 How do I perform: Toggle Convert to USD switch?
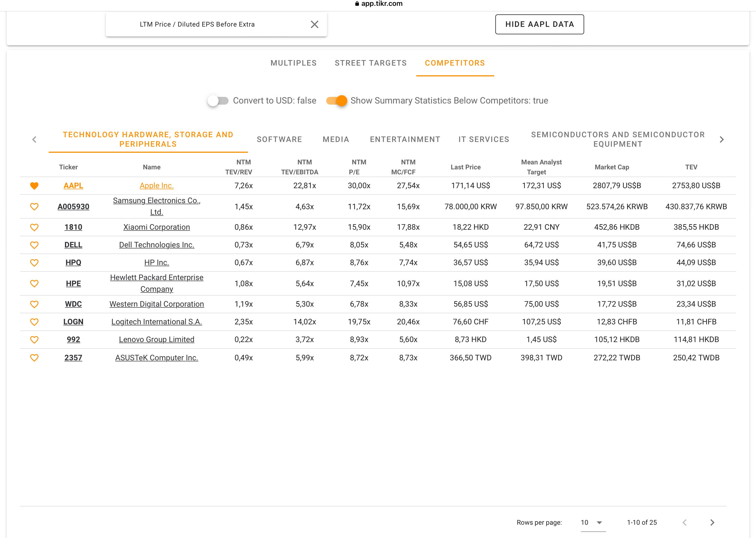(218, 101)
